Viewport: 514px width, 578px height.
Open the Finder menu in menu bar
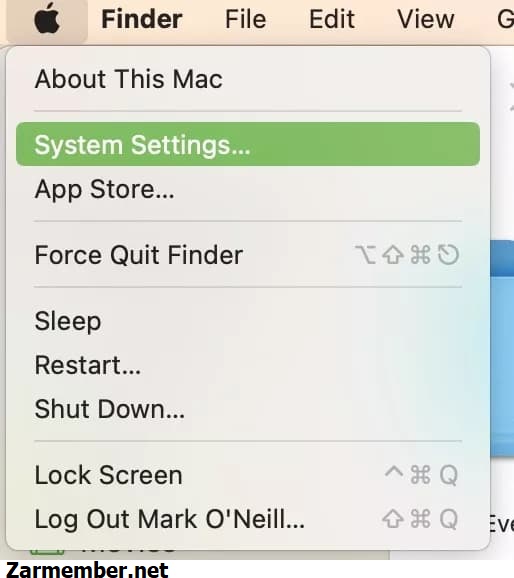(x=142, y=19)
